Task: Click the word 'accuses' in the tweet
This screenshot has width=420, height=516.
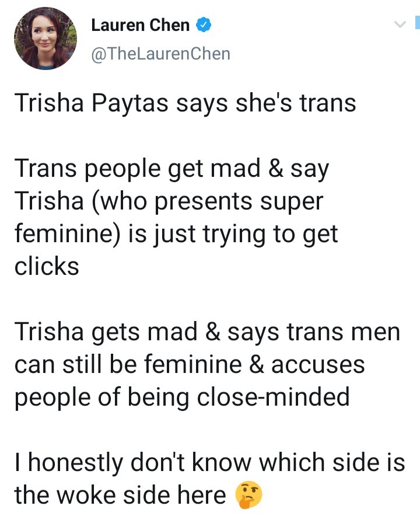Action: click(318, 365)
